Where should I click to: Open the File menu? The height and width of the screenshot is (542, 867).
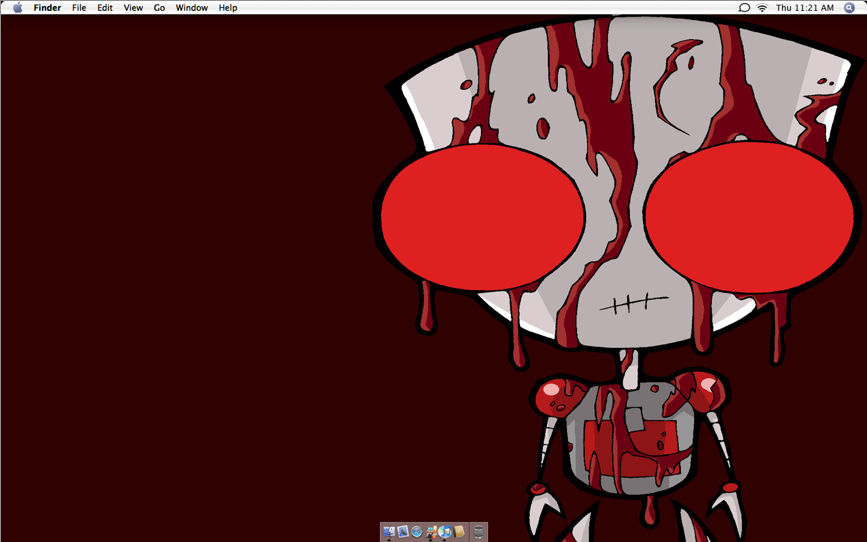79,8
